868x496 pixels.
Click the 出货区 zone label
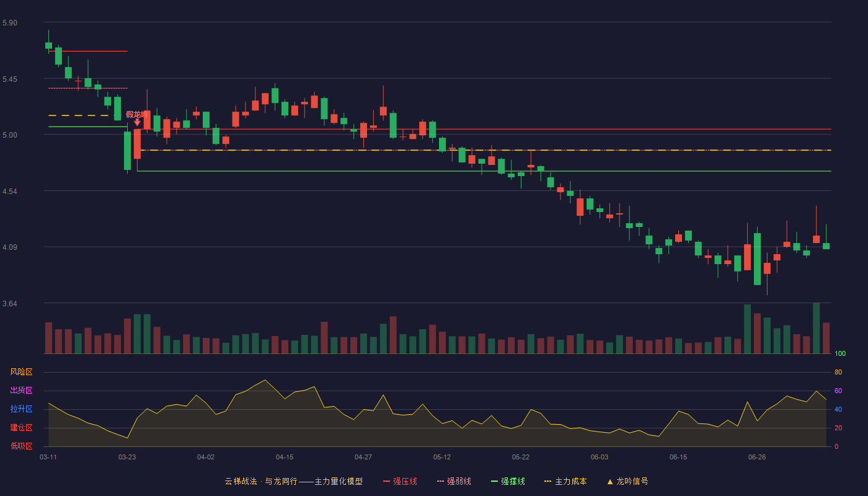point(21,391)
